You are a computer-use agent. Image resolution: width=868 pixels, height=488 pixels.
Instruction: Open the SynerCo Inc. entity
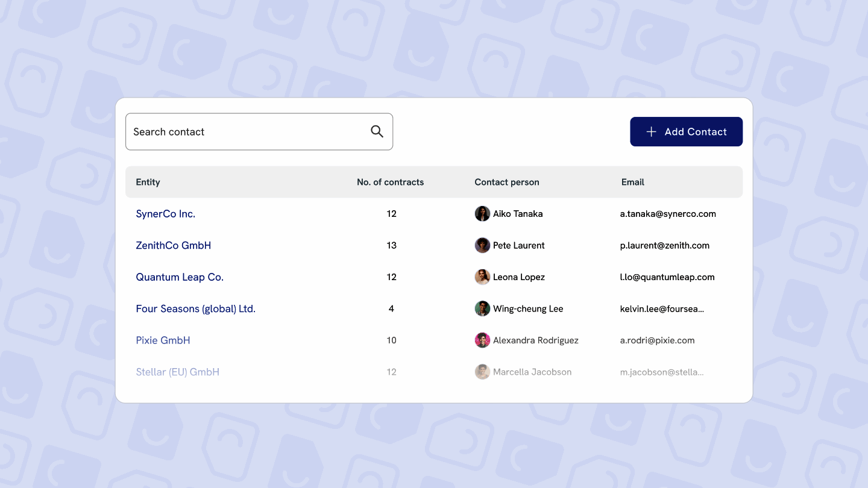point(165,213)
